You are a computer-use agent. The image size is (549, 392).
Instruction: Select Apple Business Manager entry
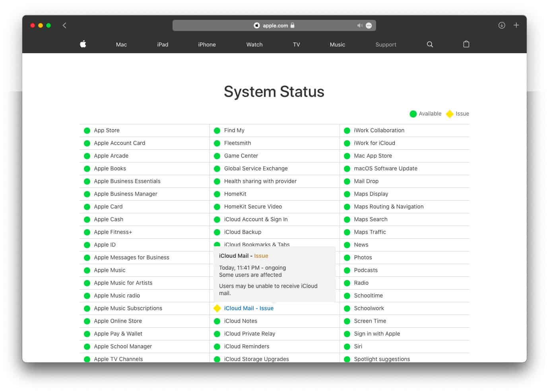pyautogui.click(x=145, y=194)
